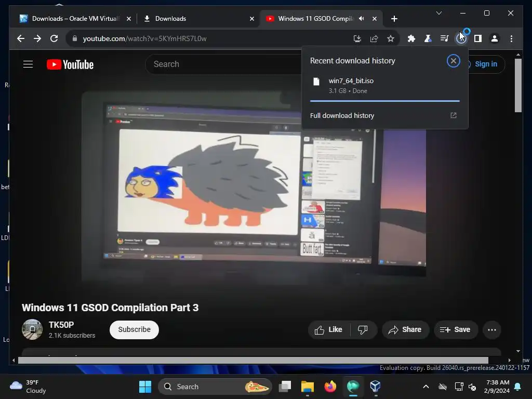Open VirtualBox from the taskbar

(x=375, y=387)
